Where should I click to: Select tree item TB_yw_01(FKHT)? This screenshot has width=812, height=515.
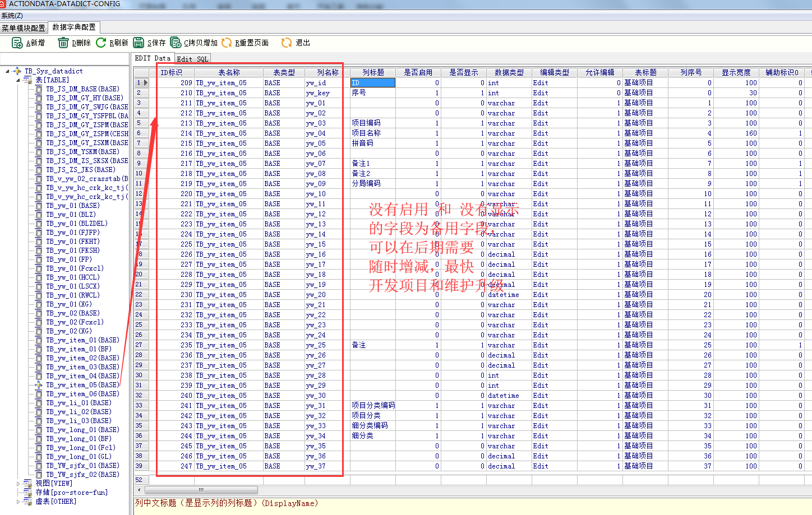73,242
